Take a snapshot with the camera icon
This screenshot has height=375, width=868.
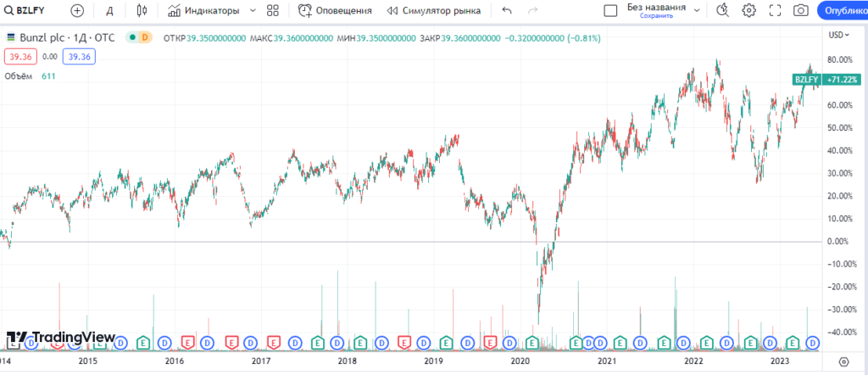pos(800,10)
